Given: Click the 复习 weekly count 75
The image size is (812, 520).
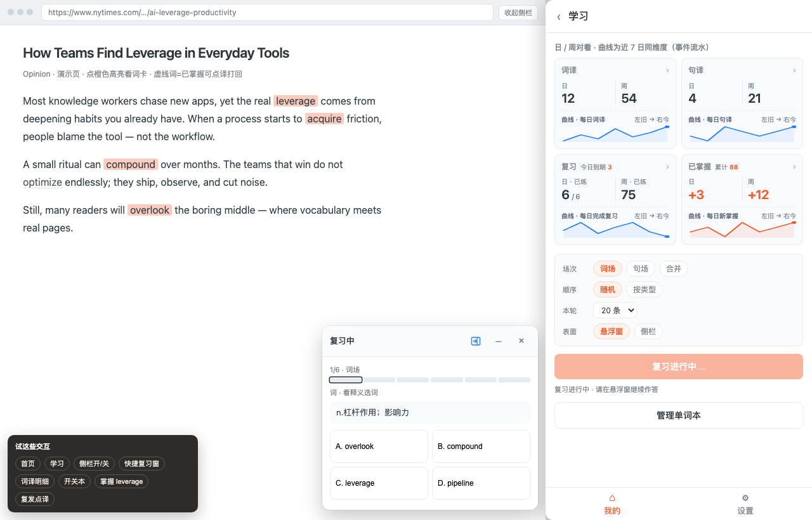Looking at the screenshot, I should (x=629, y=195).
